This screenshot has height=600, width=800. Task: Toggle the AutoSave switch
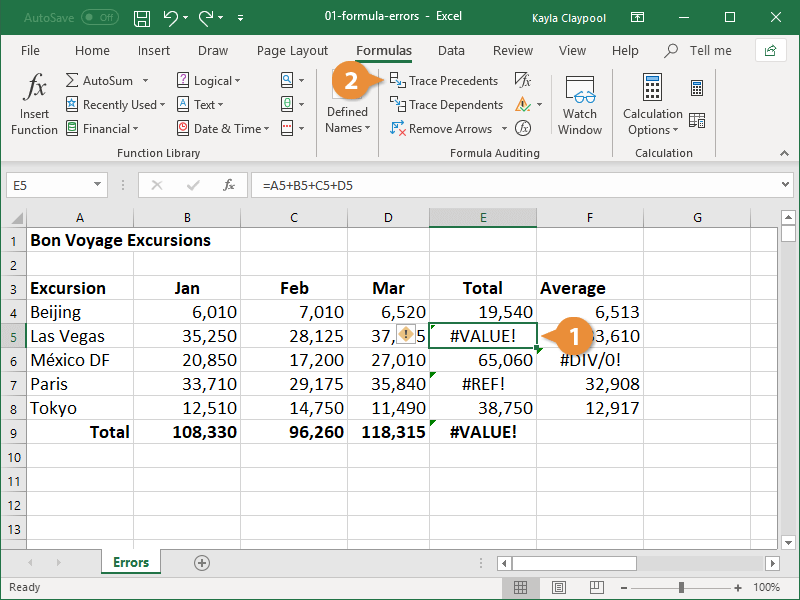tap(100, 17)
